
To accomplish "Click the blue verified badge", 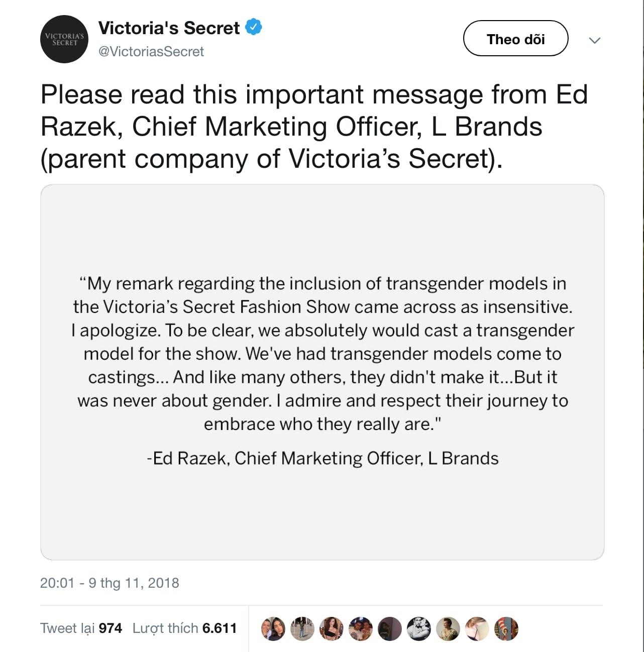I will point(254,27).
